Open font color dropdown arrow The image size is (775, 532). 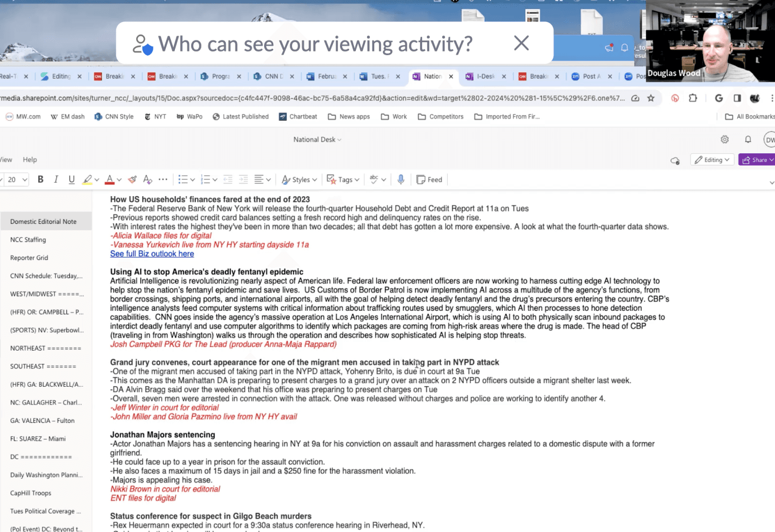click(x=119, y=180)
